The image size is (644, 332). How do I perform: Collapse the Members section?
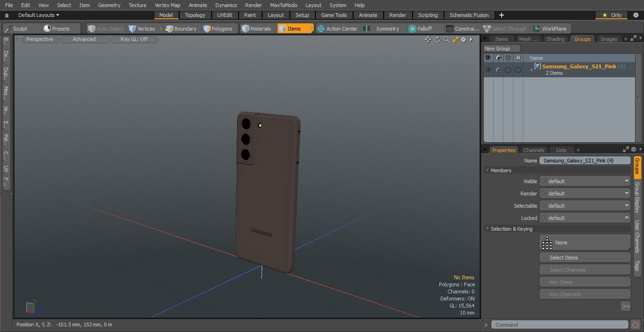tap(487, 170)
